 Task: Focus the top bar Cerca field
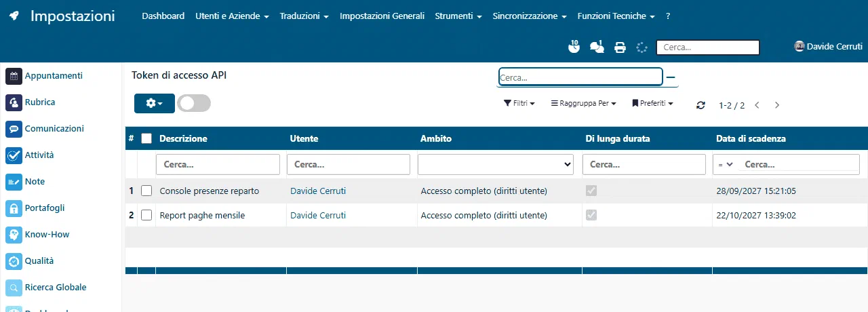pyautogui.click(x=708, y=47)
